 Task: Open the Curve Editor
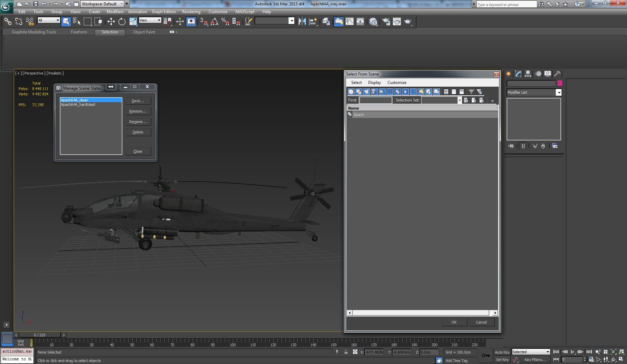point(350,22)
